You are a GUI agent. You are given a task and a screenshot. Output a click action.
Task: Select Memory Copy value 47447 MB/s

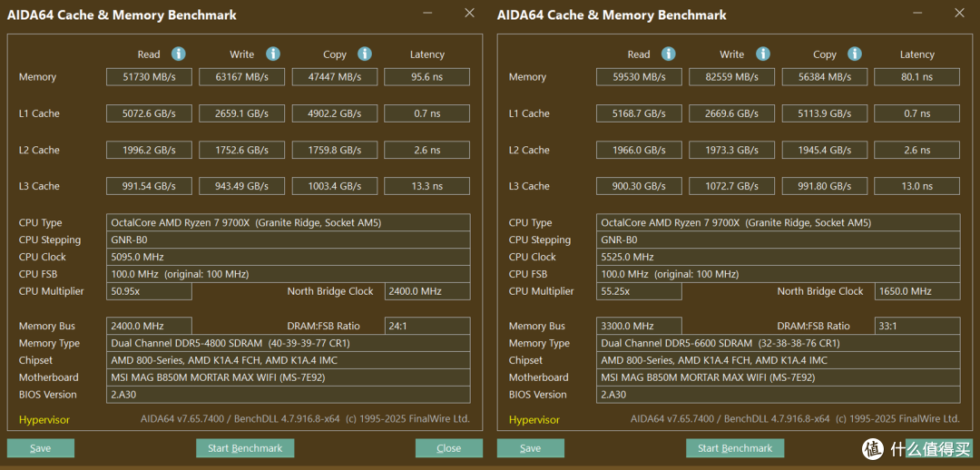pos(334,77)
